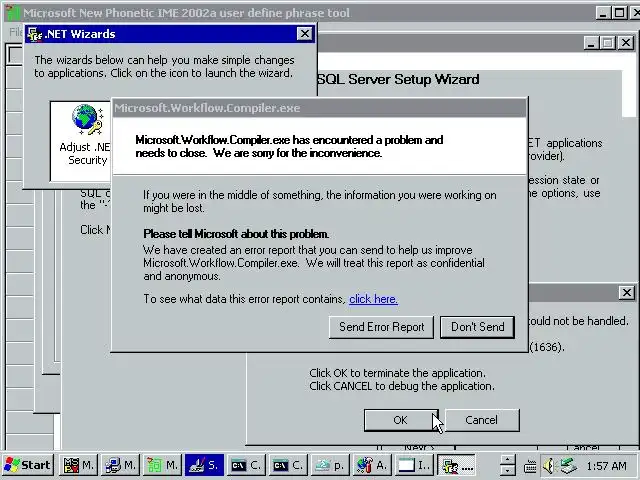The height and width of the screenshot is (480, 640).
Task: Click the .NET Wizards title bar text
Action: (x=80, y=34)
